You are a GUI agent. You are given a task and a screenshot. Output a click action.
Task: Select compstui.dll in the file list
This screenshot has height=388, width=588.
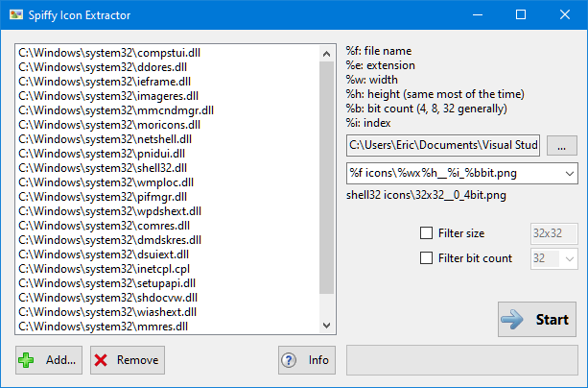[109, 53]
